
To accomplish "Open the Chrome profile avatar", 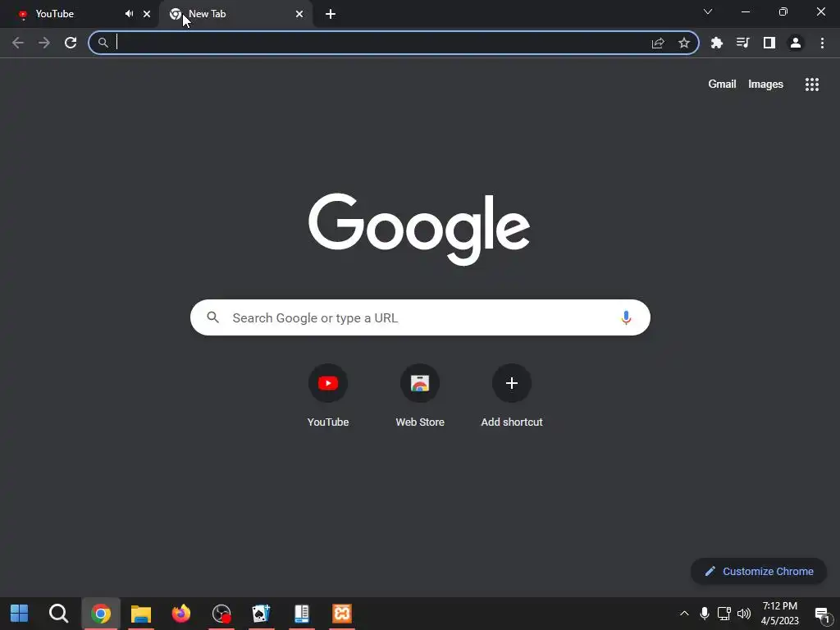I will click(x=796, y=43).
